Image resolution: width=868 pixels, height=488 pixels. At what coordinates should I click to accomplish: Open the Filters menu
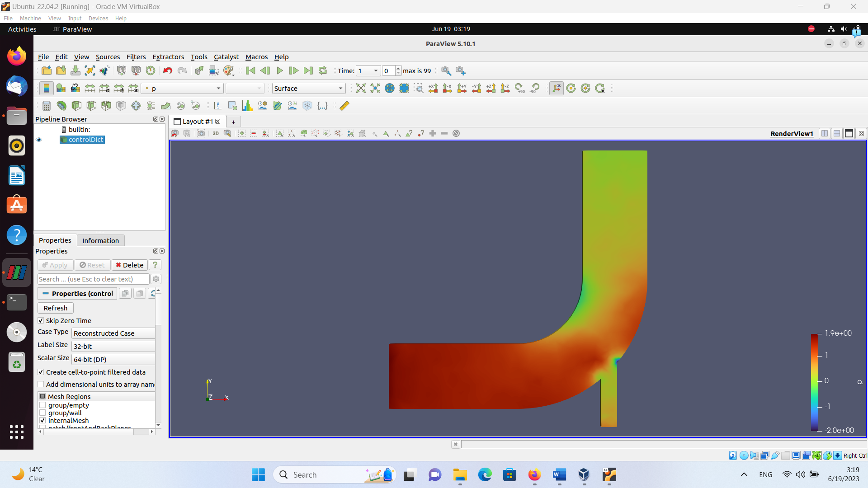pyautogui.click(x=136, y=57)
